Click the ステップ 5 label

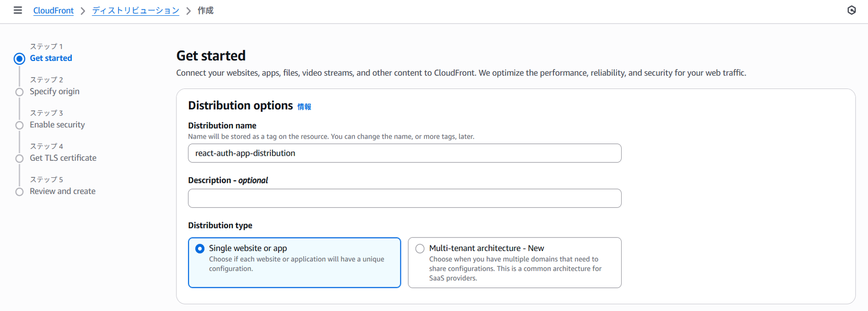(47, 180)
